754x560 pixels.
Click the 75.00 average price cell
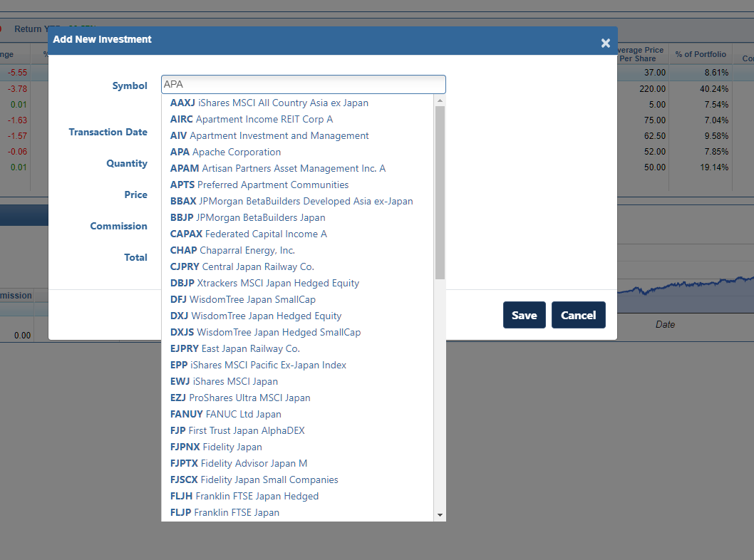[x=655, y=120]
